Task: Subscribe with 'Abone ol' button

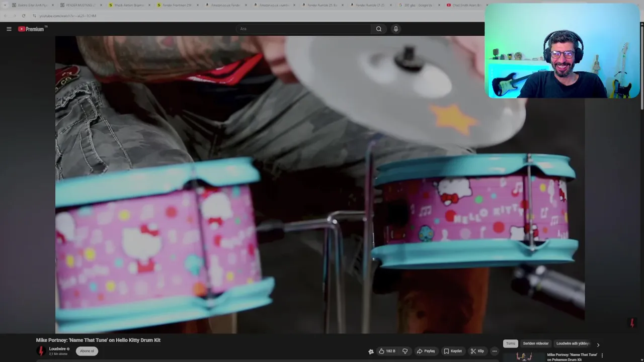Action: [87, 351]
